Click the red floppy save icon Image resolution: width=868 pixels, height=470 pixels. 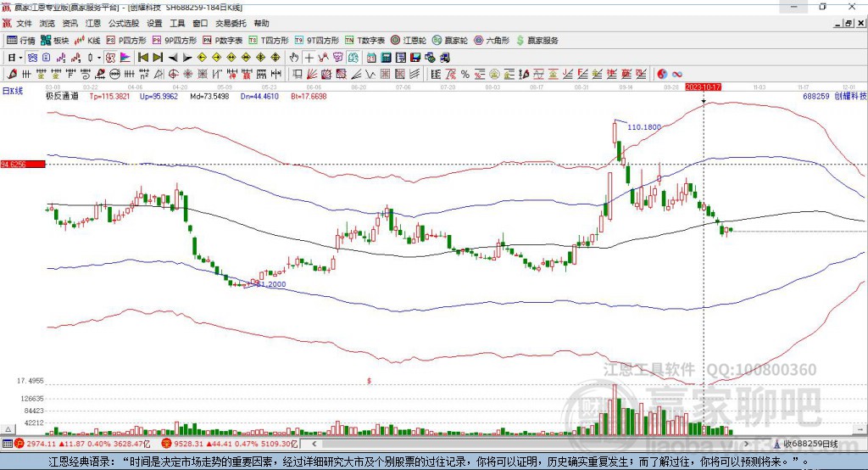[x=415, y=57]
